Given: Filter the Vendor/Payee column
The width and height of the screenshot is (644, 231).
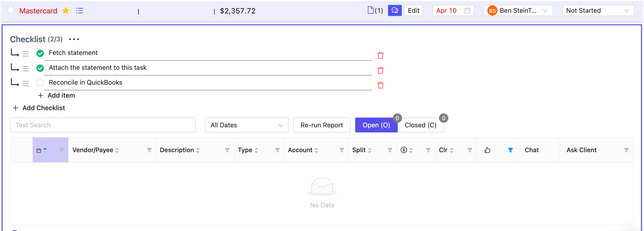Looking at the screenshot, I should click(x=149, y=150).
